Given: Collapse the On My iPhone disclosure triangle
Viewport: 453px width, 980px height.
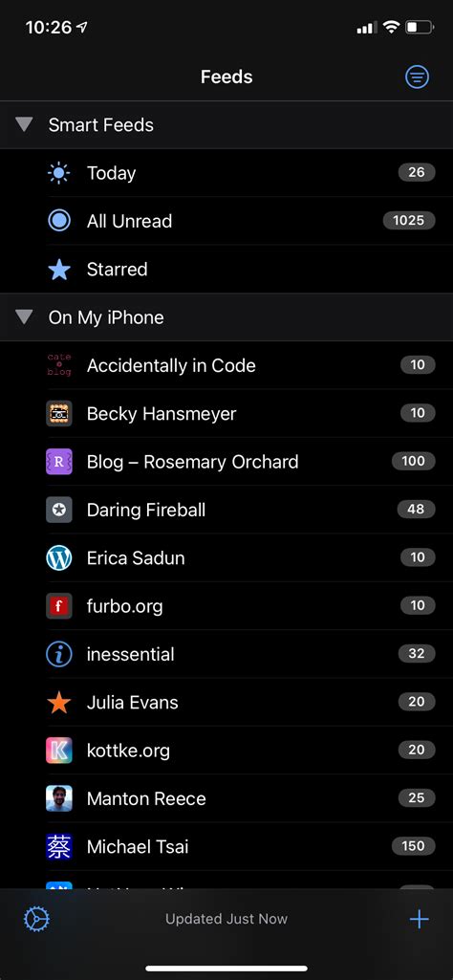Looking at the screenshot, I should click(x=24, y=317).
